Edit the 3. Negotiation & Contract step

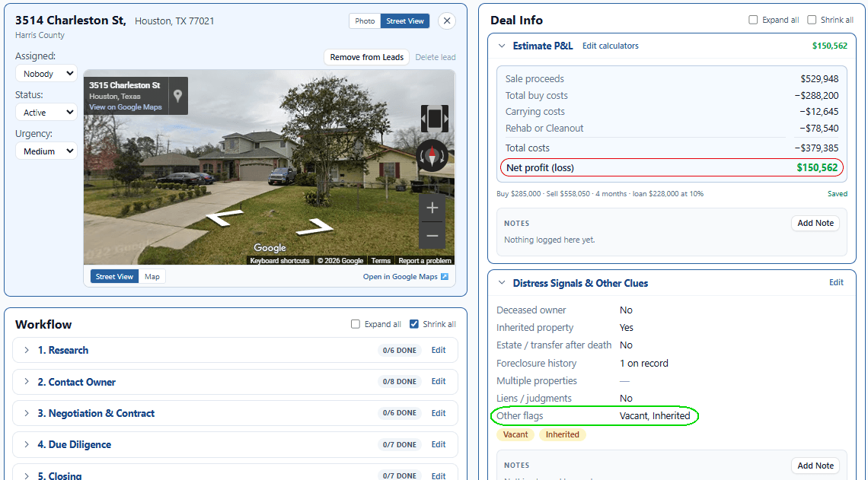pos(439,413)
